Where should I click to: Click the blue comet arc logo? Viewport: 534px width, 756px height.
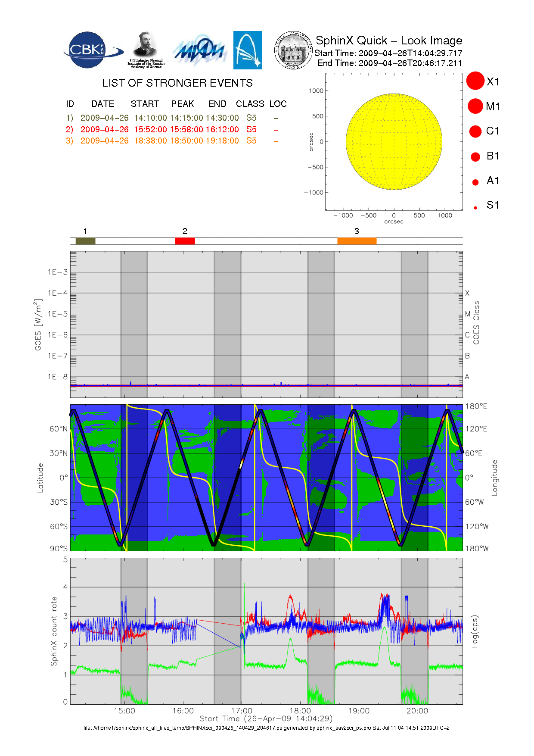click(x=247, y=50)
